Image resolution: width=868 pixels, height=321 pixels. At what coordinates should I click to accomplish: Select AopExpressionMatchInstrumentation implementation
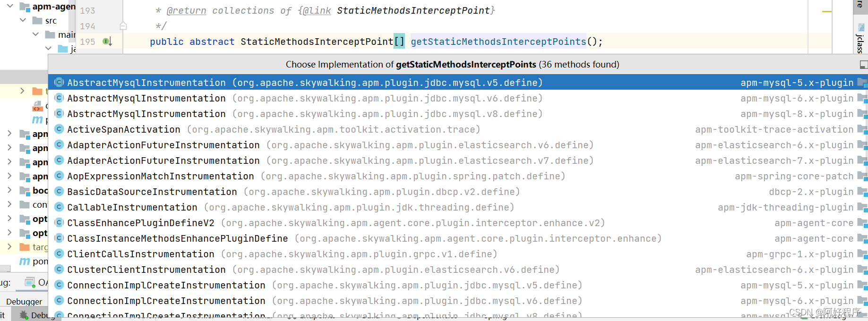(x=457, y=176)
